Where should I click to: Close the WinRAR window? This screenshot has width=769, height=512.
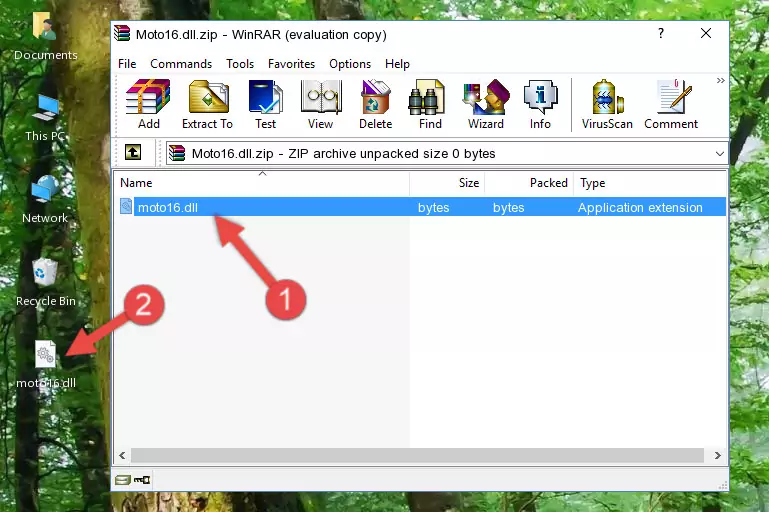coord(706,33)
